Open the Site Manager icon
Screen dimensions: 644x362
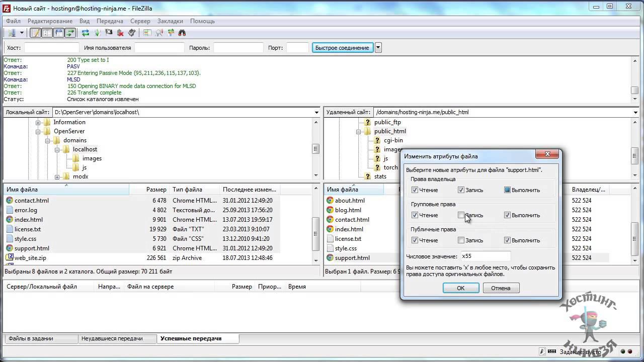pos(11,33)
